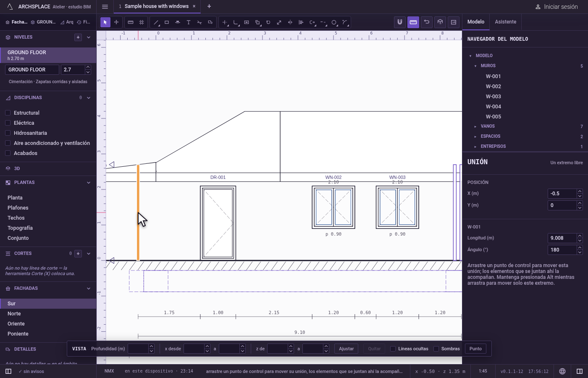The height and width of the screenshot is (378, 588).
Task: Toggle the Acabados checkbox
Action: tap(8, 153)
